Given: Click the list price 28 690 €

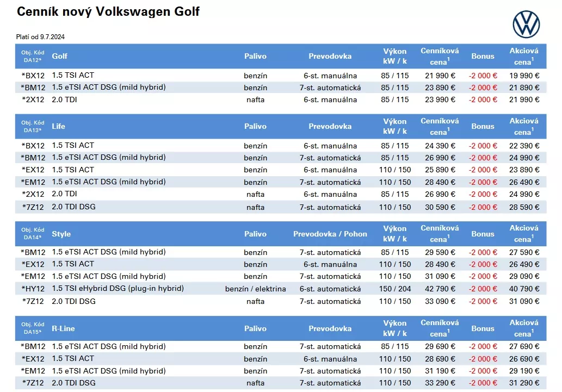Looking at the screenshot, I should [440, 359].
